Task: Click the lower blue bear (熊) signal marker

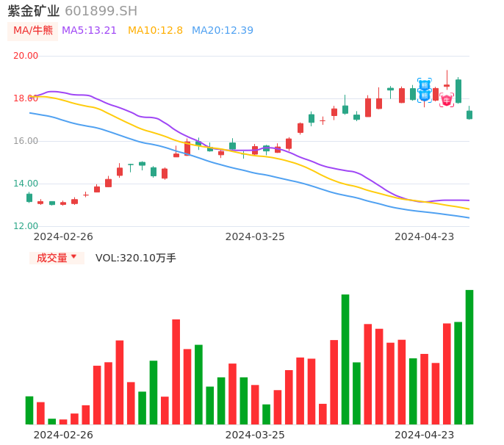Action: [x=425, y=95]
